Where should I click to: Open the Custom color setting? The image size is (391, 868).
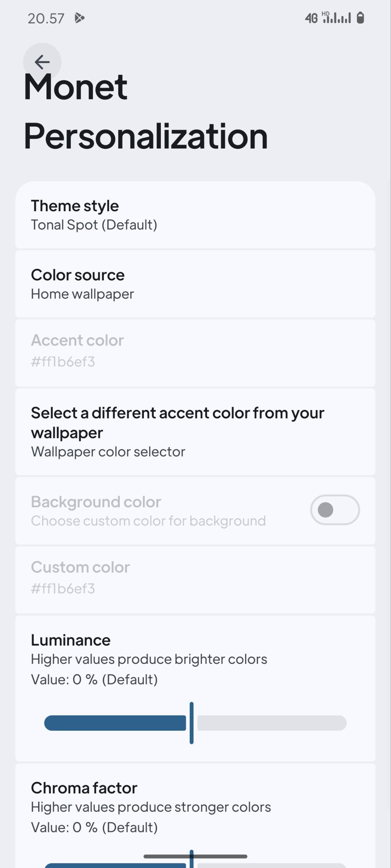click(195, 579)
